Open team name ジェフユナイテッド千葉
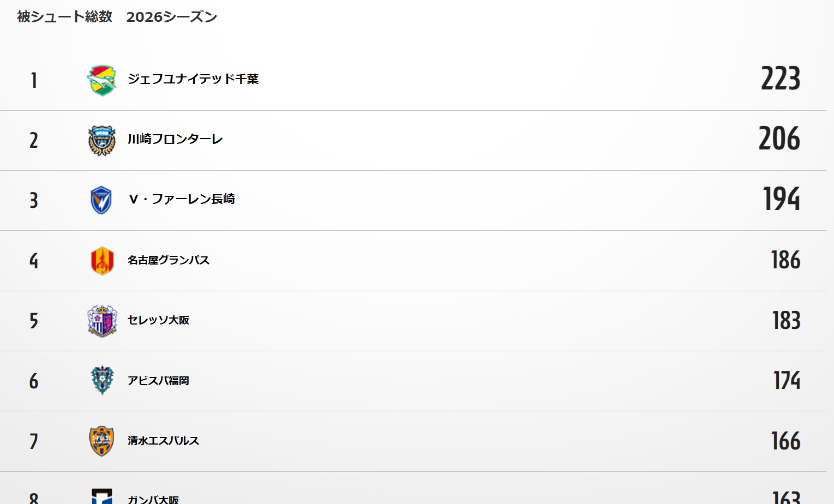Viewport: 834px width, 504px height. pyautogui.click(x=193, y=79)
